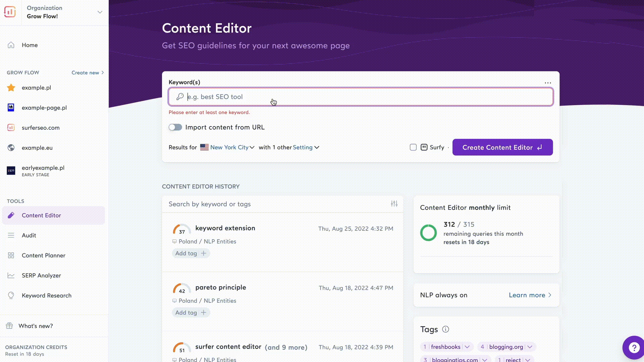Focus the Keyword(s) input field

pyautogui.click(x=361, y=97)
